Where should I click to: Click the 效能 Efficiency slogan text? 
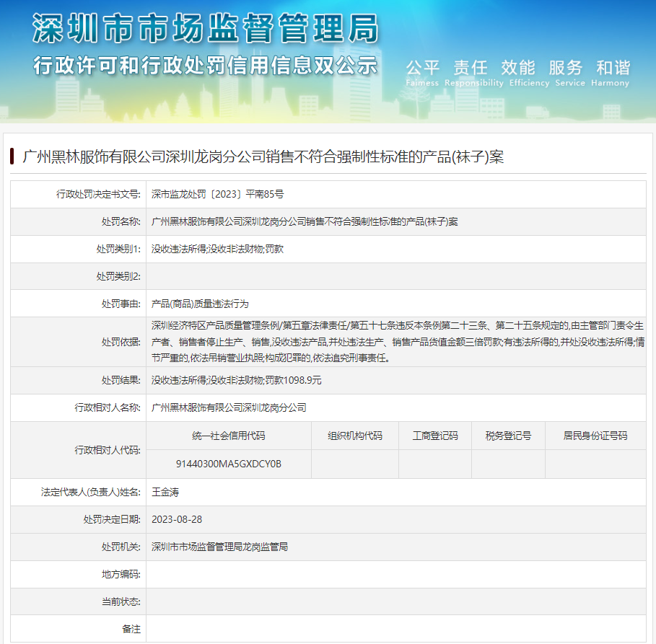coord(529,73)
